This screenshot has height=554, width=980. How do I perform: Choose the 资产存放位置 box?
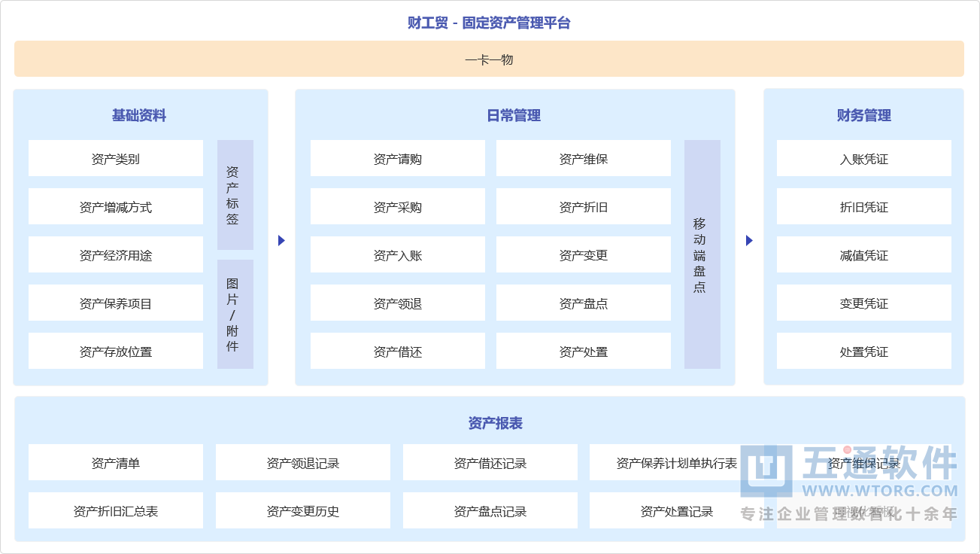click(x=116, y=352)
